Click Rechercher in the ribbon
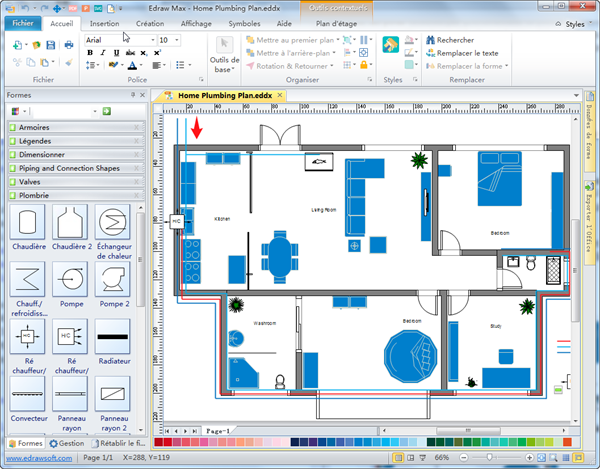Screen dimensions: 600x469 450,40
